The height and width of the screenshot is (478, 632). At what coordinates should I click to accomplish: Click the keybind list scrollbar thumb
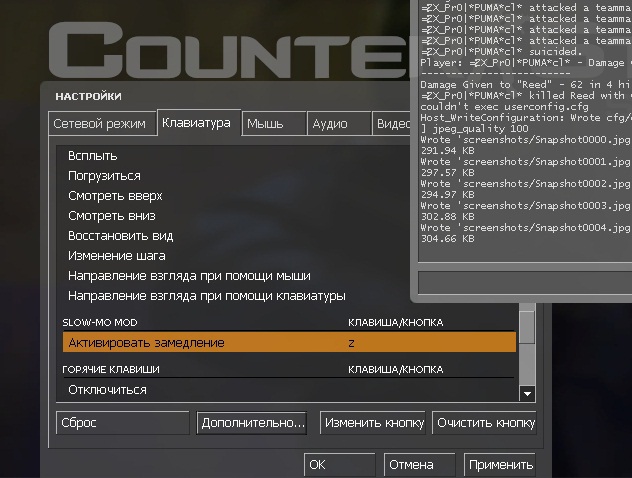(x=527, y=327)
